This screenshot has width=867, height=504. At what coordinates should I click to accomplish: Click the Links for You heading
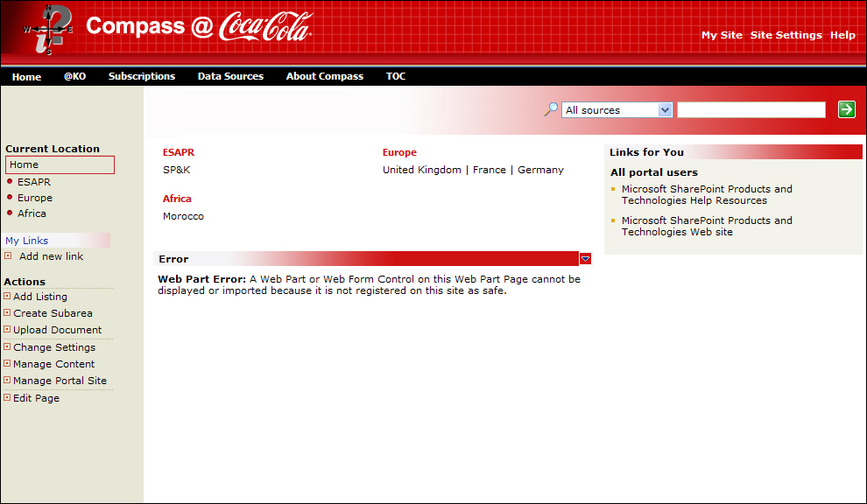click(646, 152)
